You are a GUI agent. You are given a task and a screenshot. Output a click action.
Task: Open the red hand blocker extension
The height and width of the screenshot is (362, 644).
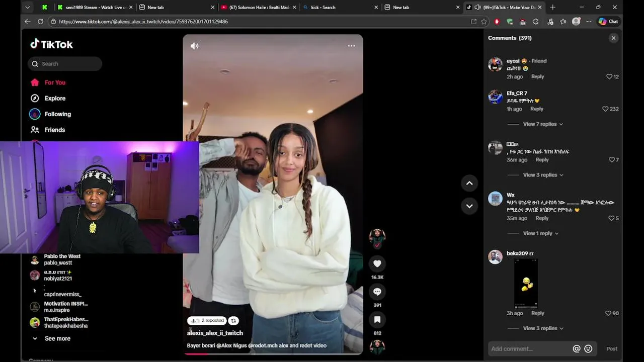[x=497, y=22]
